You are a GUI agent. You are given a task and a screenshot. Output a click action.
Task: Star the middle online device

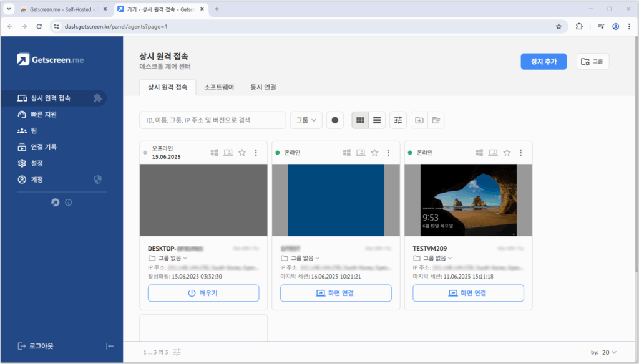click(x=374, y=153)
